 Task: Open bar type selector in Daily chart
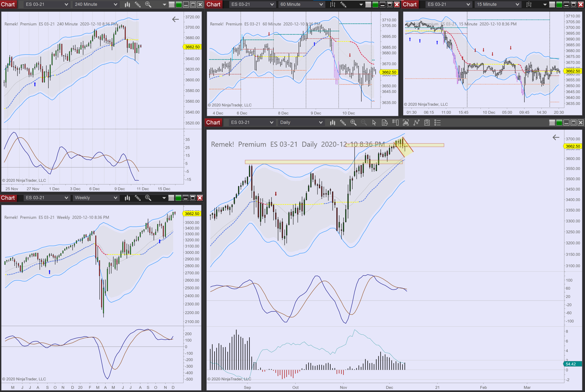coord(332,122)
